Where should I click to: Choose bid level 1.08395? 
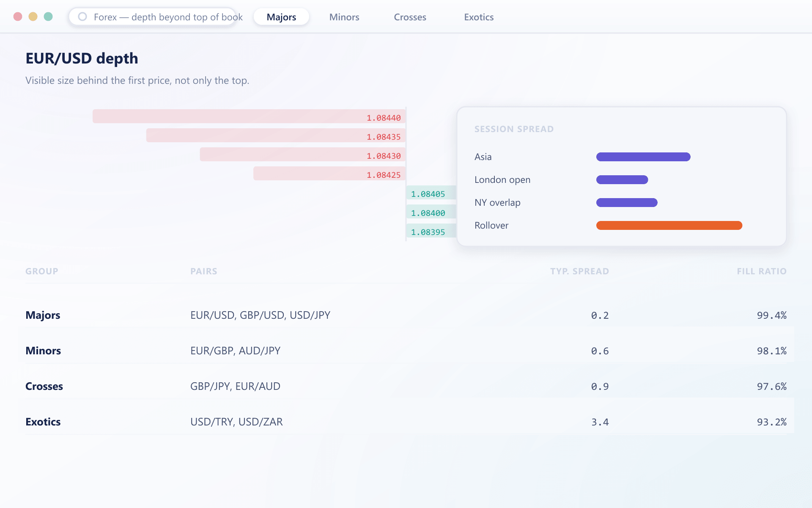tap(431, 231)
